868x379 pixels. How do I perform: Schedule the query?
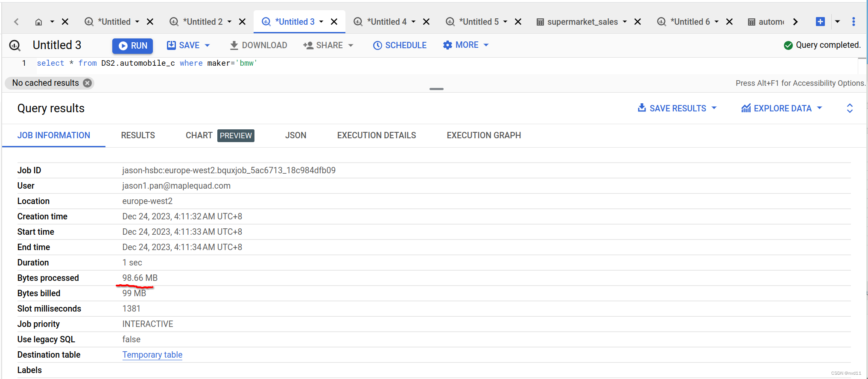point(400,45)
